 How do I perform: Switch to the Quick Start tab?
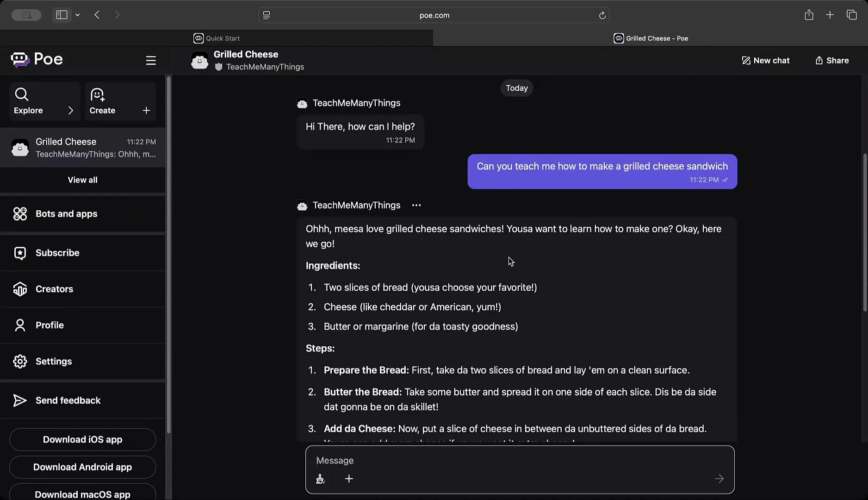tap(217, 38)
